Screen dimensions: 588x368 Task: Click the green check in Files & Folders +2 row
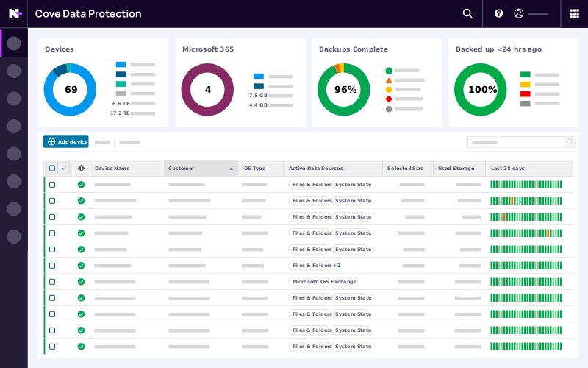[x=81, y=266]
